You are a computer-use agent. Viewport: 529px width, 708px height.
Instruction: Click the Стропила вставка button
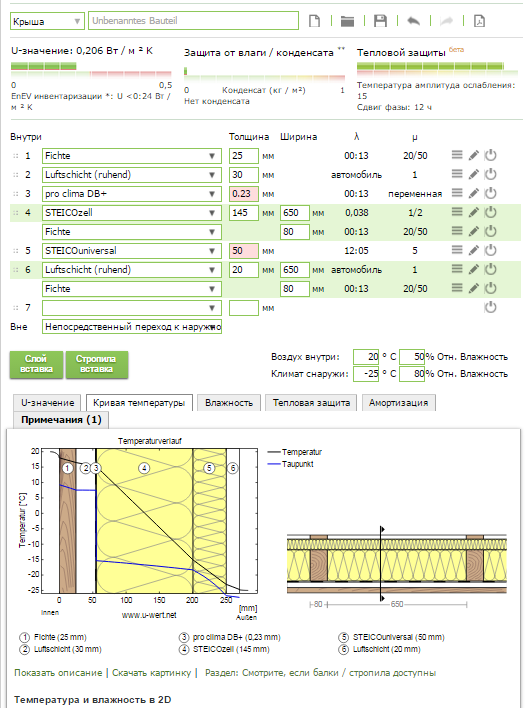[x=97, y=364]
